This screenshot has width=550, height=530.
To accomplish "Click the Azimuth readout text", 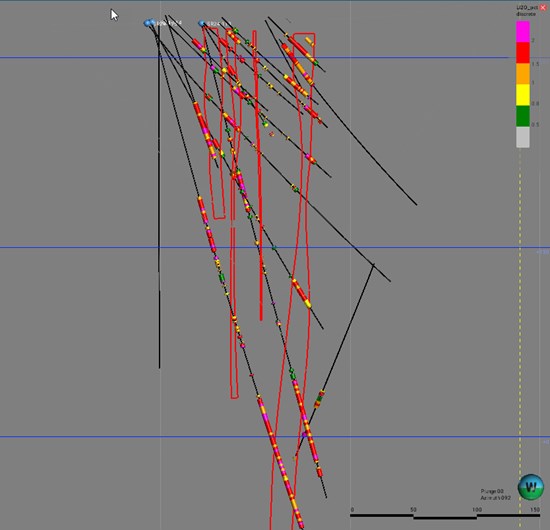I will 495,498.
